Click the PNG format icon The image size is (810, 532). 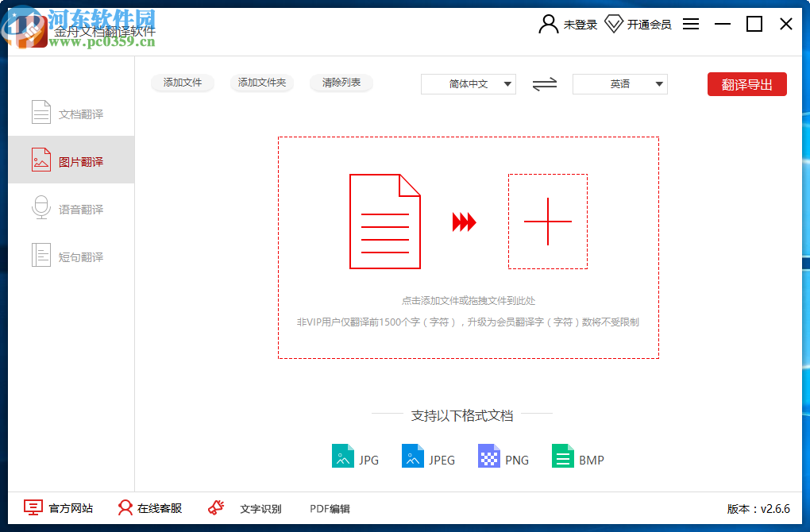point(487,456)
